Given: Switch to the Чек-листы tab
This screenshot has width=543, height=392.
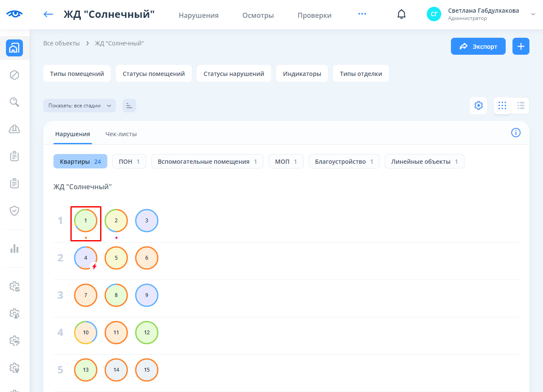Looking at the screenshot, I should pos(121,134).
